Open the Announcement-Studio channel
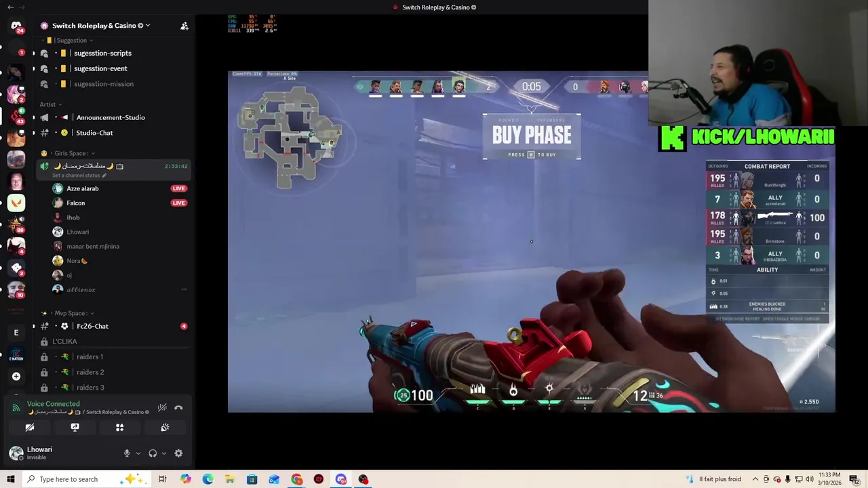Image resolution: width=868 pixels, height=488 pixels. point(112,117)
